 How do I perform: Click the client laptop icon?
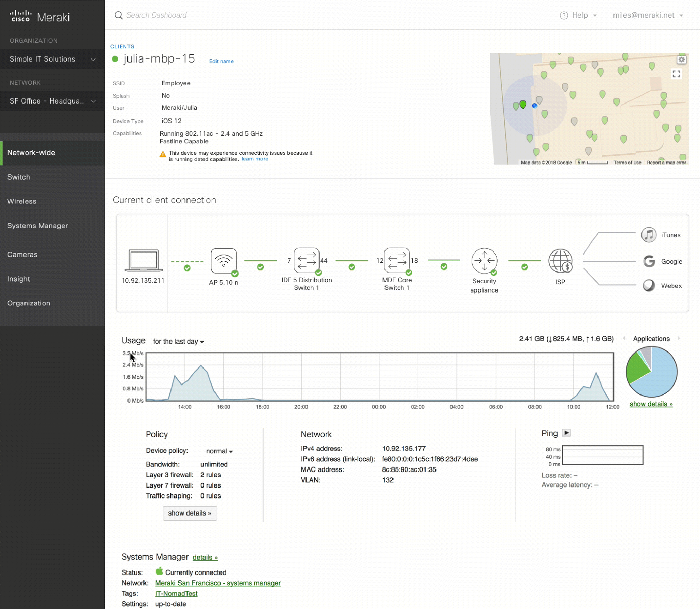pyautogui.click(x=143, y=260)
